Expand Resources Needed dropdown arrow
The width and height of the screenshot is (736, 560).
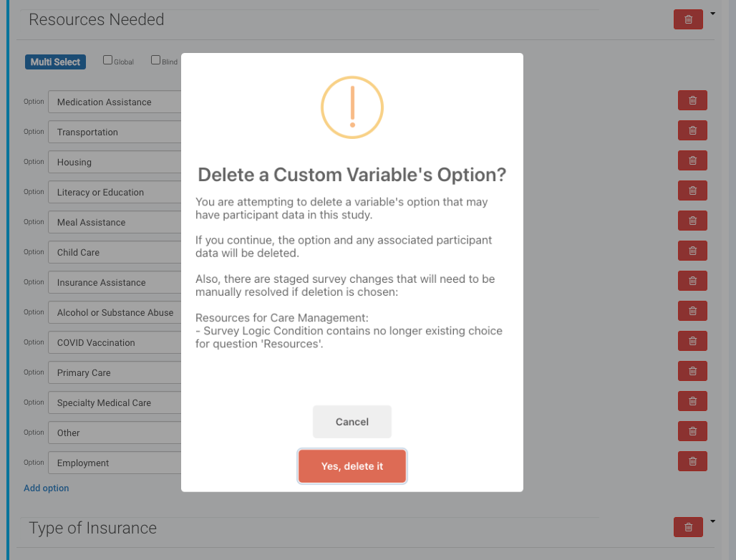[x=713, y=14]
